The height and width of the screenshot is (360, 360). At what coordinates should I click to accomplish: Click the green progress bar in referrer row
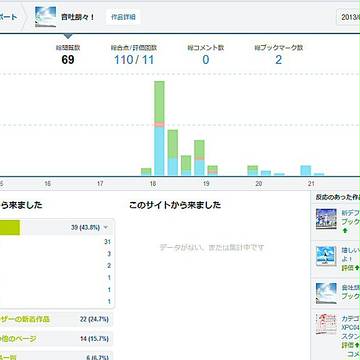point(10,227)
